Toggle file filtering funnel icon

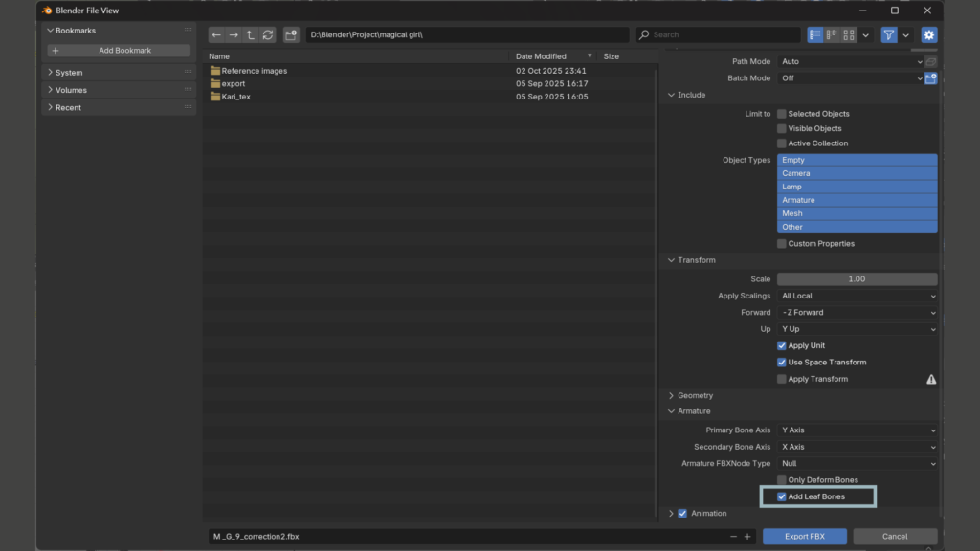889,34
